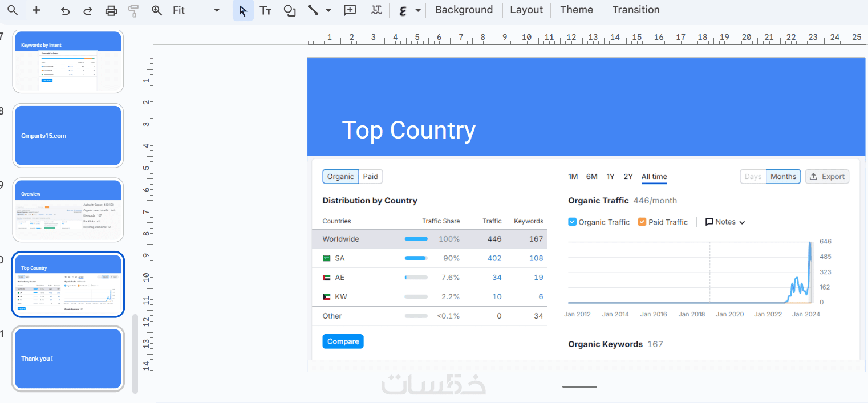Image resolution: width=868 pixels, height=403 pixels.
Task: Click the Top Country slide title text
Action: [x=408, y=131]
